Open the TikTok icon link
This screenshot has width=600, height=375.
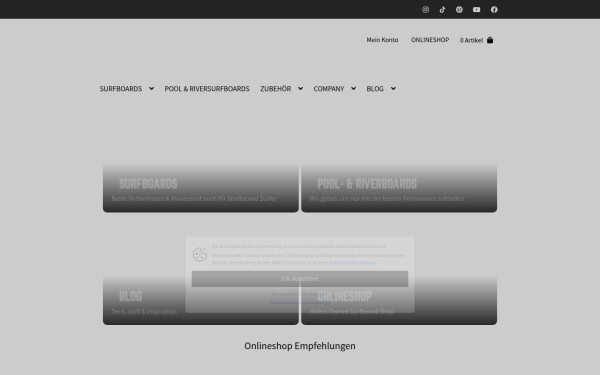tap(442, 10)
